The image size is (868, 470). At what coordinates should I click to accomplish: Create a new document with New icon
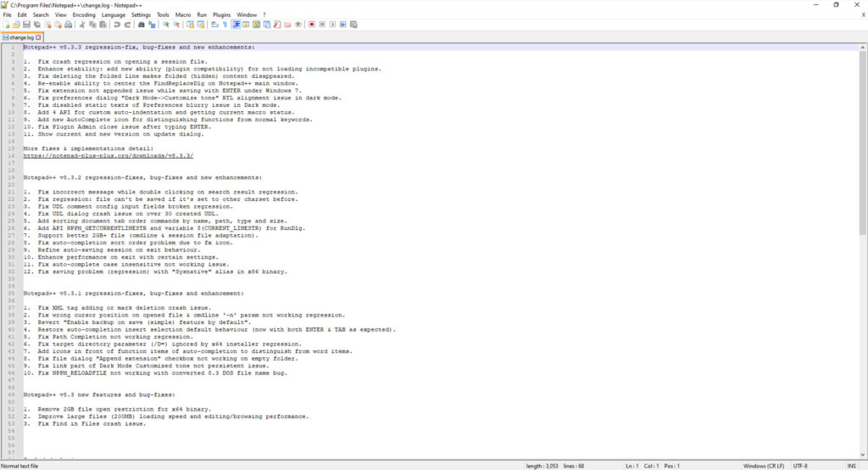[6, 25]
